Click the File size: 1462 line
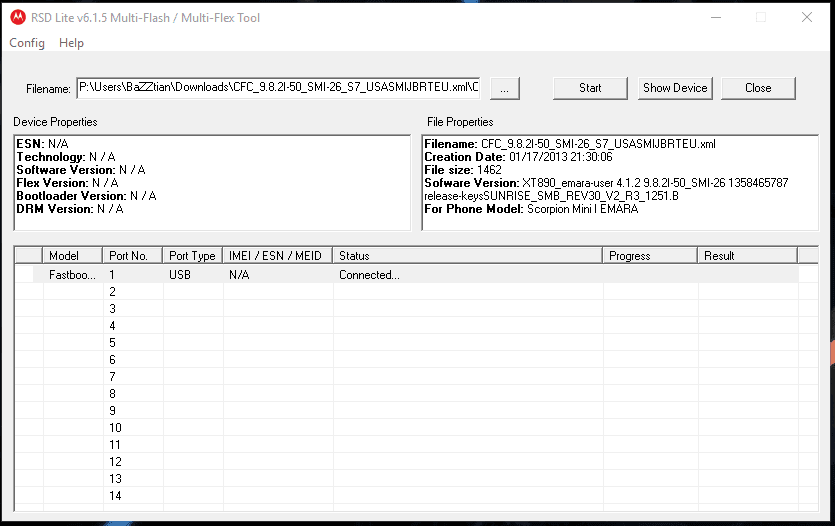This screenshot has height=526, width=835. point(463,170)
